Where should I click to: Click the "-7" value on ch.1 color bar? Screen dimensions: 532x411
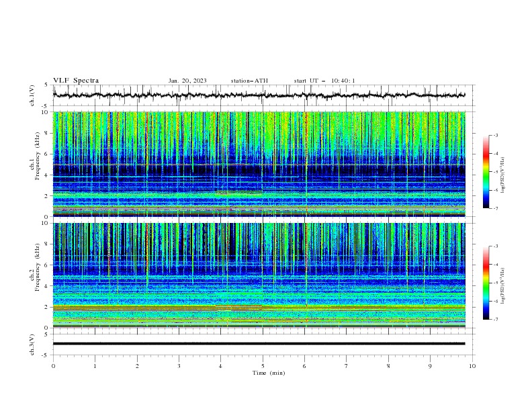pos(495,208)
